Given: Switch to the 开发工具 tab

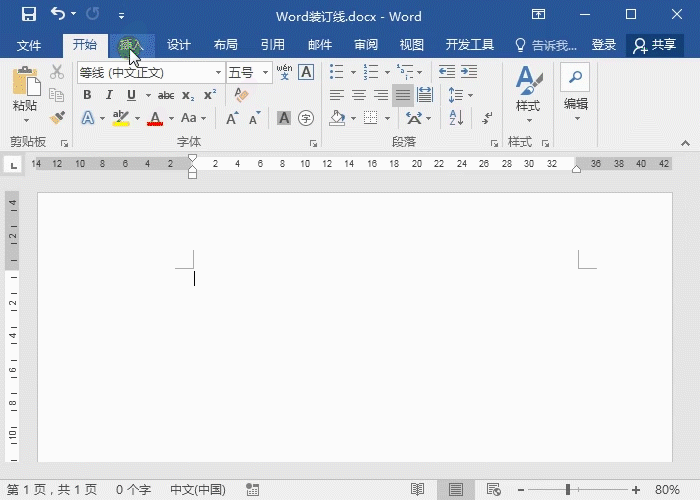Looking at the screenshot, I should click(x=470, y=45).
